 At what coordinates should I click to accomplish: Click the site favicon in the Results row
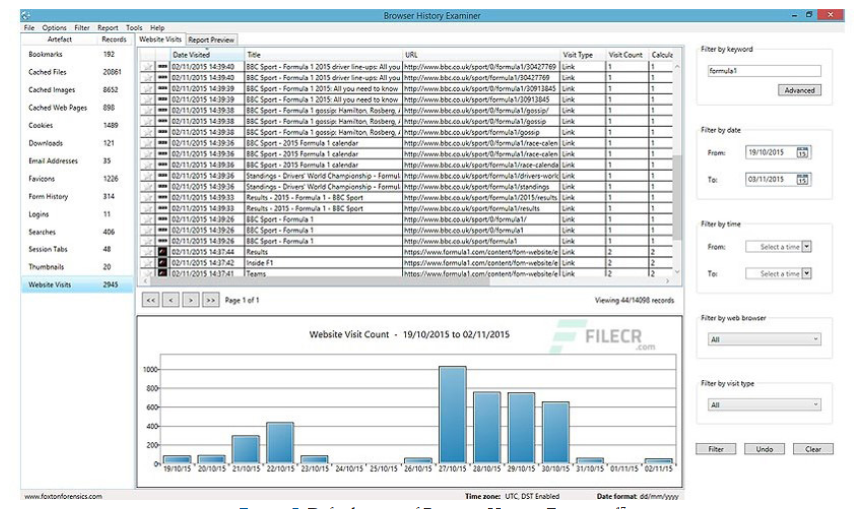point(163,252)
